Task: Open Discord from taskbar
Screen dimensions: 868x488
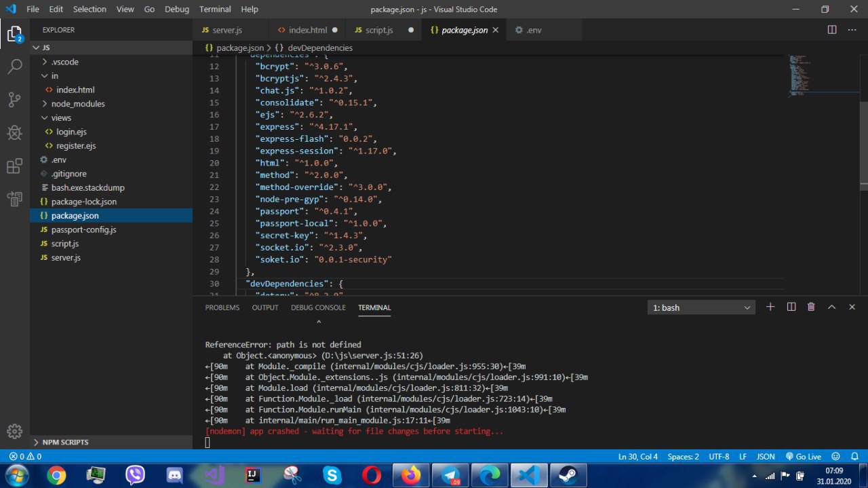Action: [x=175, y=475]
